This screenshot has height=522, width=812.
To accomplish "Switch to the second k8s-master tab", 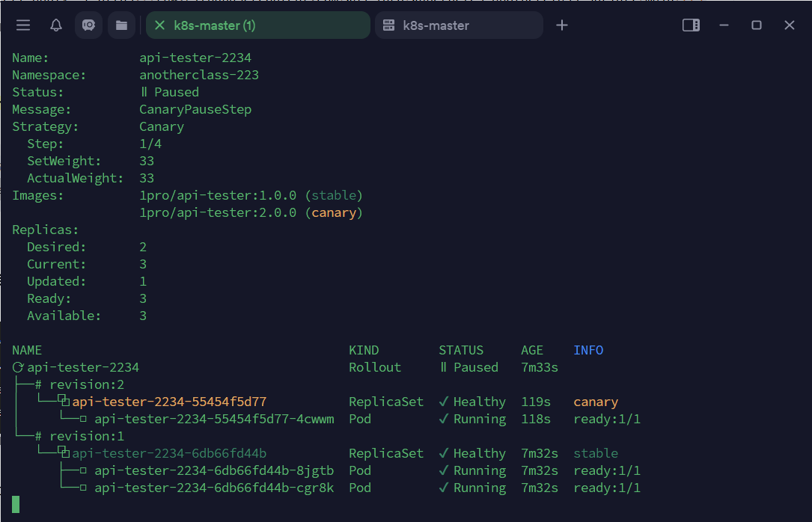I will (x=436, y=25).
